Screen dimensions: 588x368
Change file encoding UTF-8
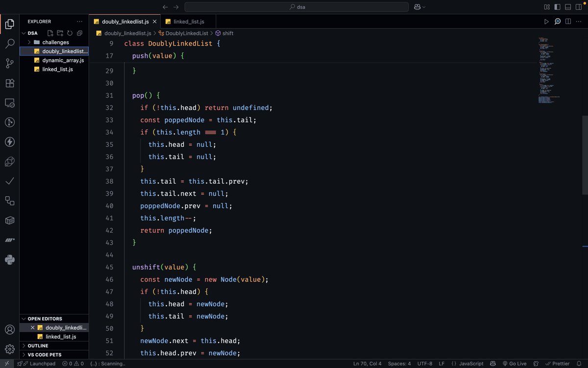tap(425, 364)
